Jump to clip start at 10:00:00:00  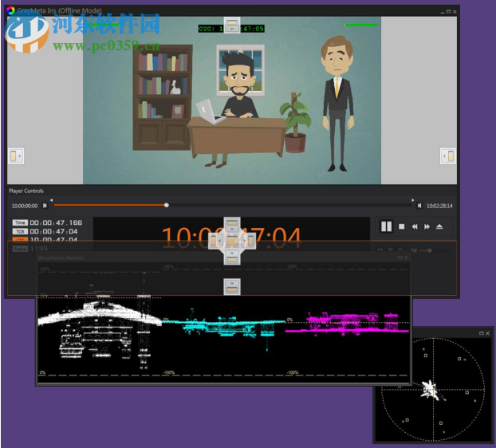point(45,206)
